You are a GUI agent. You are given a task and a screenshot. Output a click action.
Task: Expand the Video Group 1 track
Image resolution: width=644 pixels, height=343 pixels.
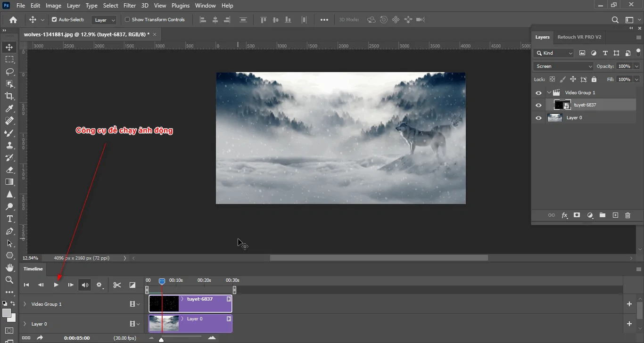coord(25,304)
